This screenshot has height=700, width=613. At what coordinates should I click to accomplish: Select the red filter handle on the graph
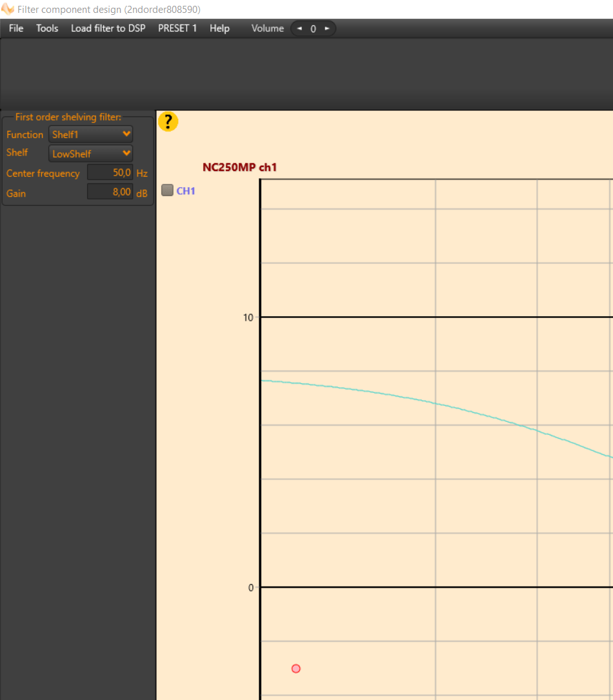pos(296,668)
